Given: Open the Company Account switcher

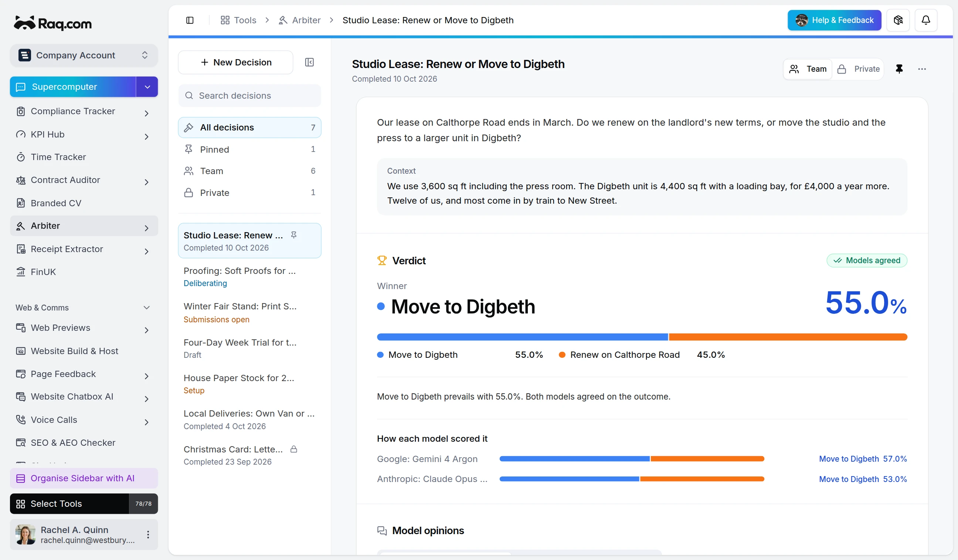Looking at the screenshot, I should 84,55.
